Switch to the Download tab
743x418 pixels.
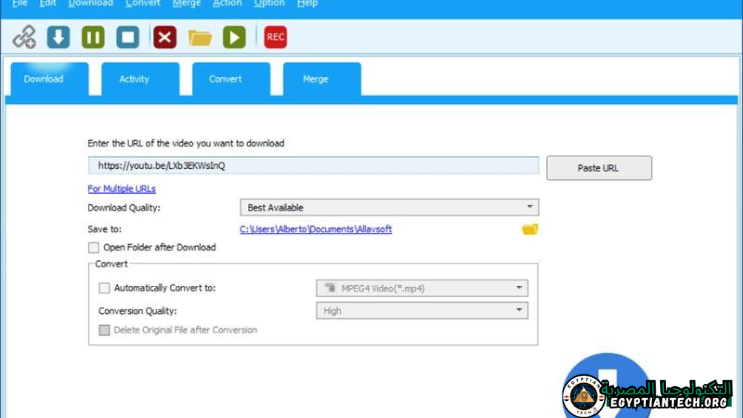pyautogui.click(x=49, y=79)
